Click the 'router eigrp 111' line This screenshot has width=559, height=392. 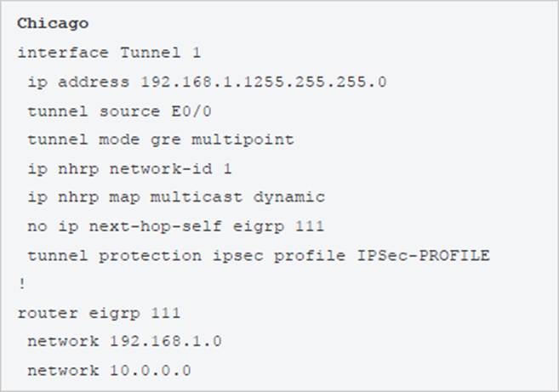pyautogui.click(x=99, y=313)
